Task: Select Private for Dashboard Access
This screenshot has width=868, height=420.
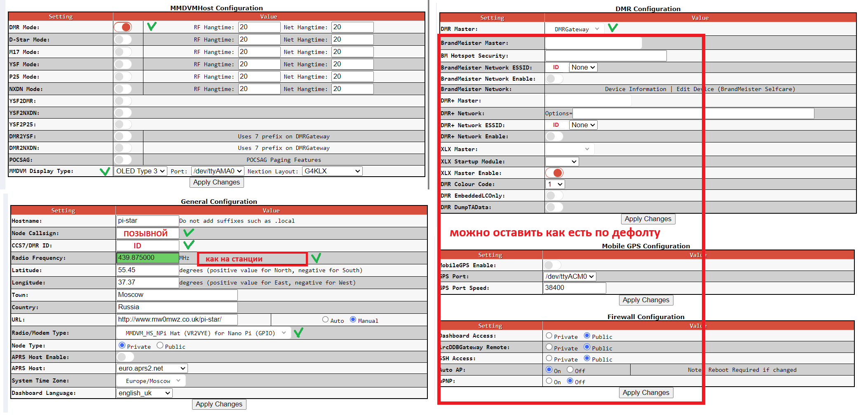Action: (549, 336)
